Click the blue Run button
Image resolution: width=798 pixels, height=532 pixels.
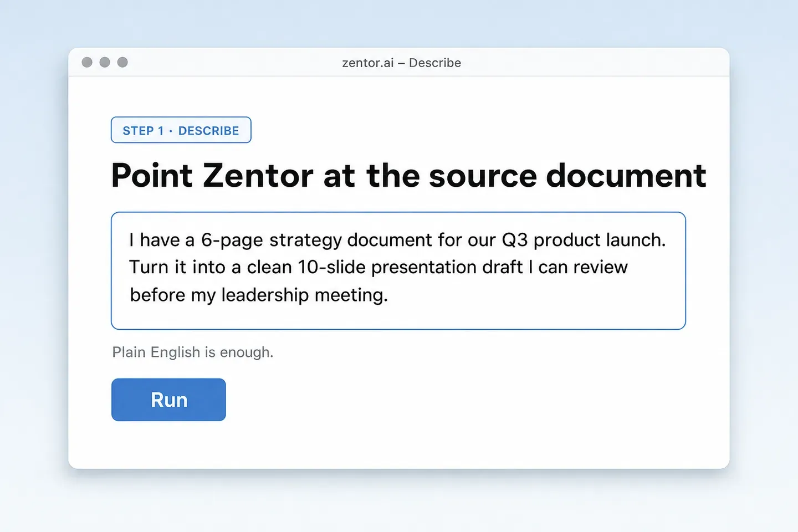168,400
